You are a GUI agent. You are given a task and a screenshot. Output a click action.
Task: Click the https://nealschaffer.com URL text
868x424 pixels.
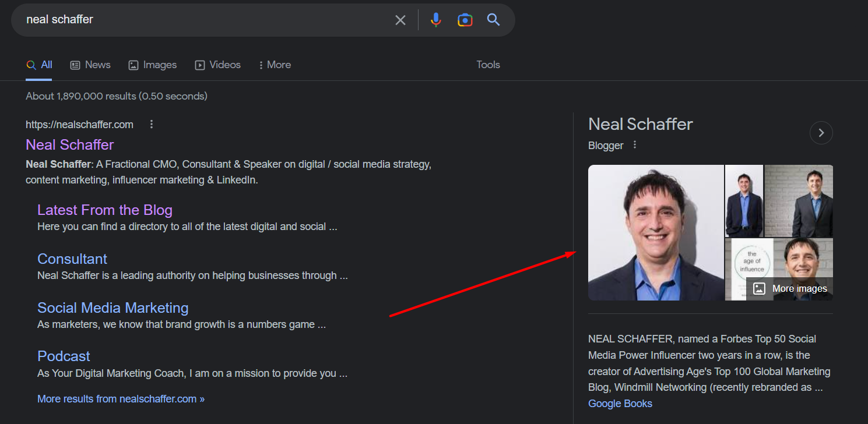click(79, 125)
